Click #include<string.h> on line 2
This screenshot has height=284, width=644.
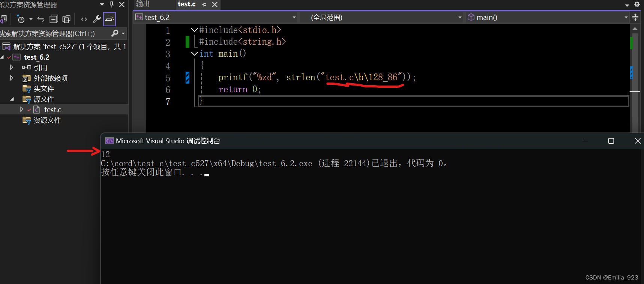(x=242, y=42)
